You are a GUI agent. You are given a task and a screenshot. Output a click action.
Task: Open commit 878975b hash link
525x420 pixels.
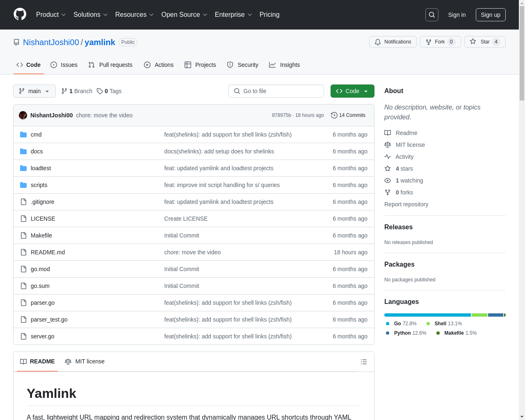(281, 115)
